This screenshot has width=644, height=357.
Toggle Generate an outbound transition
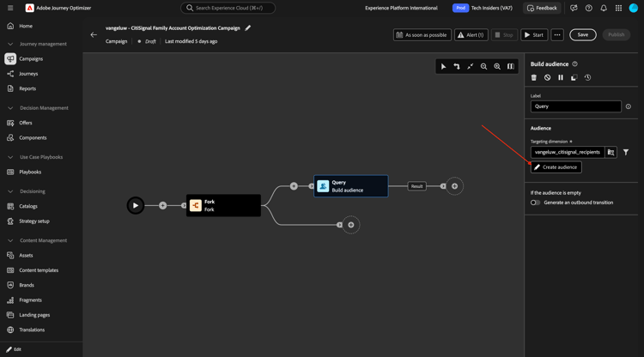tap(535, 203)
